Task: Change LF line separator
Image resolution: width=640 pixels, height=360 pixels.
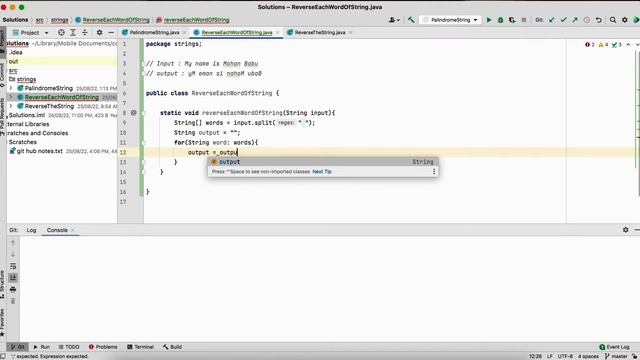Action: point(549,356)
